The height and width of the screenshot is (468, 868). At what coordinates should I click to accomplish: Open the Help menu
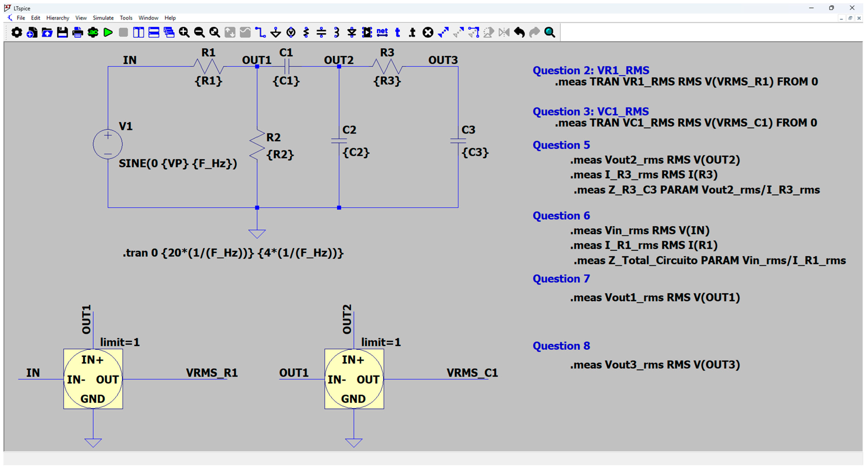click(x=170, y=18)
